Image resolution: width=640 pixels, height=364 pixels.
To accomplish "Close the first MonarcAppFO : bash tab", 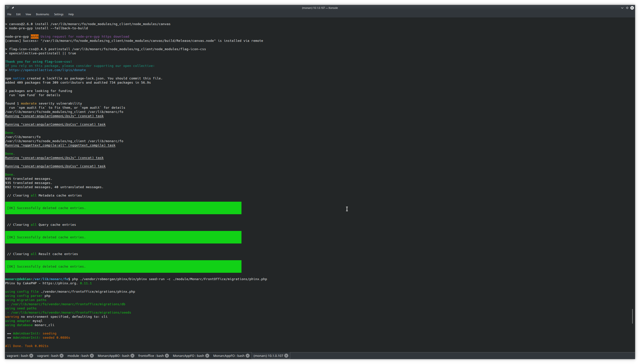I will (207, 355).
